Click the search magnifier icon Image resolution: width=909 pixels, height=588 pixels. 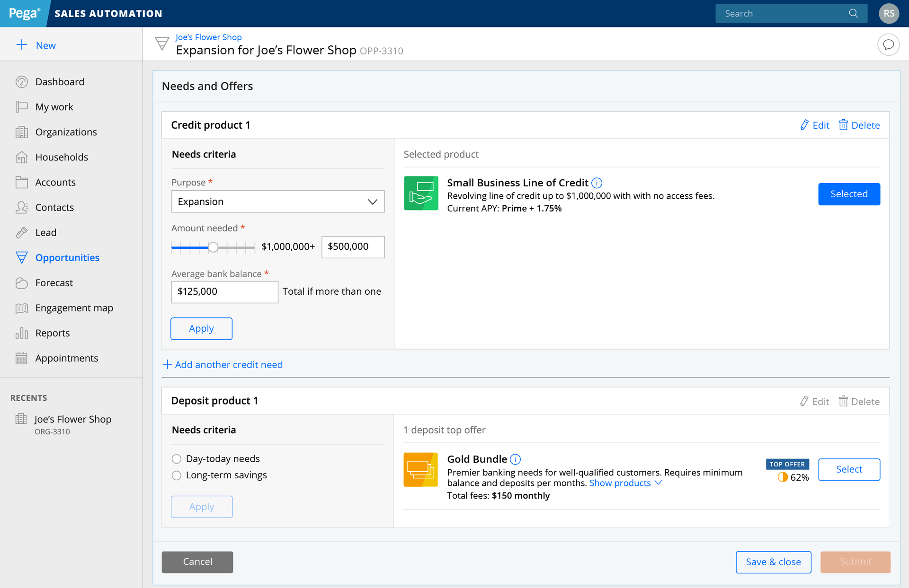[x=853, y=13]
